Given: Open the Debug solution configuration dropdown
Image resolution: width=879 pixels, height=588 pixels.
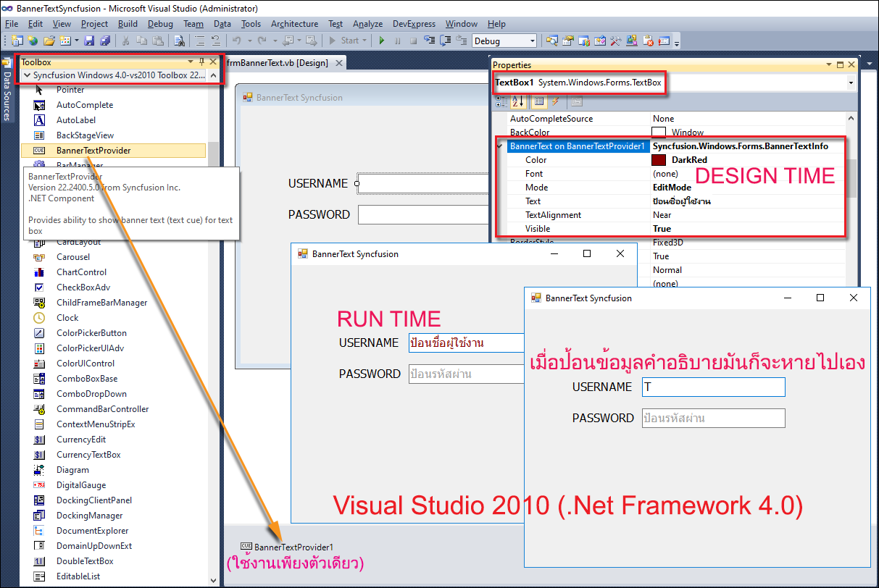Looking at the screenshot, I should click(x=533, y=41).
